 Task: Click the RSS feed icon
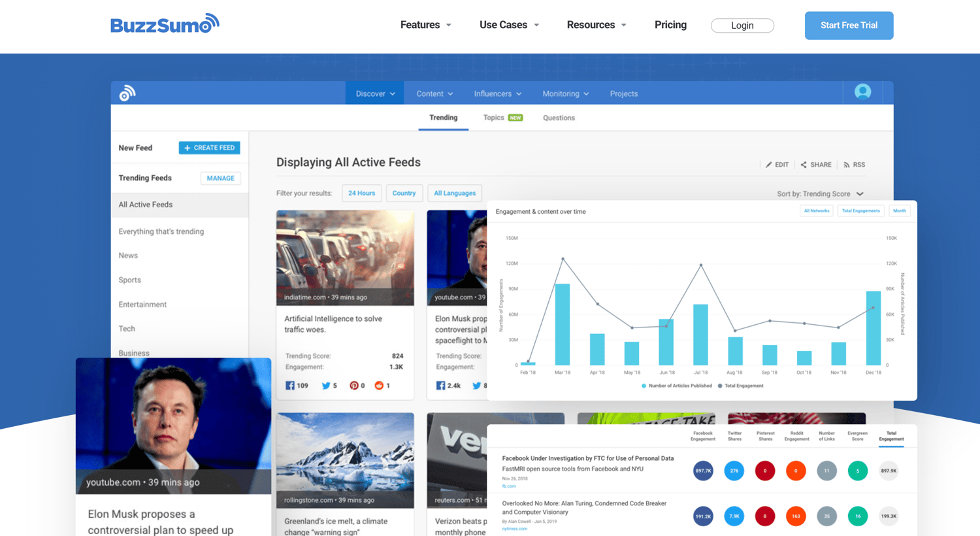click(847, 165)
